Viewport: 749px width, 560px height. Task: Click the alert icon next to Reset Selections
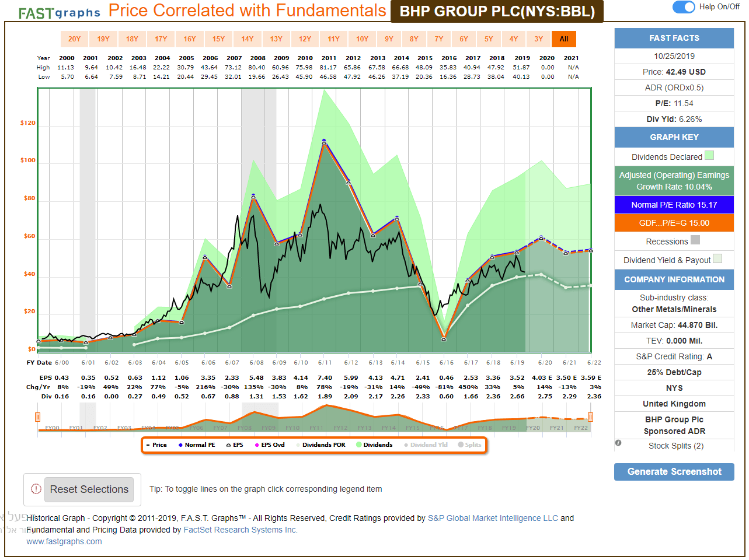click(36, 489)
